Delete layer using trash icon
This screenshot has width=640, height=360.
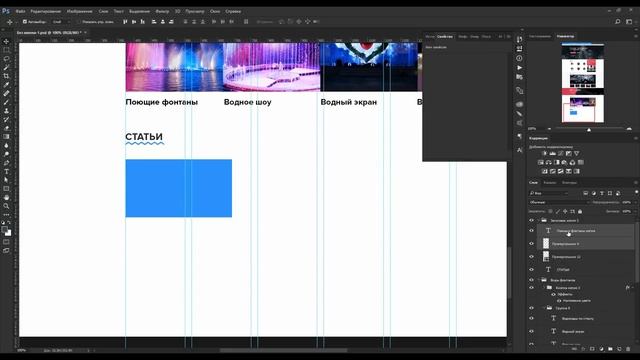(628, 349)
